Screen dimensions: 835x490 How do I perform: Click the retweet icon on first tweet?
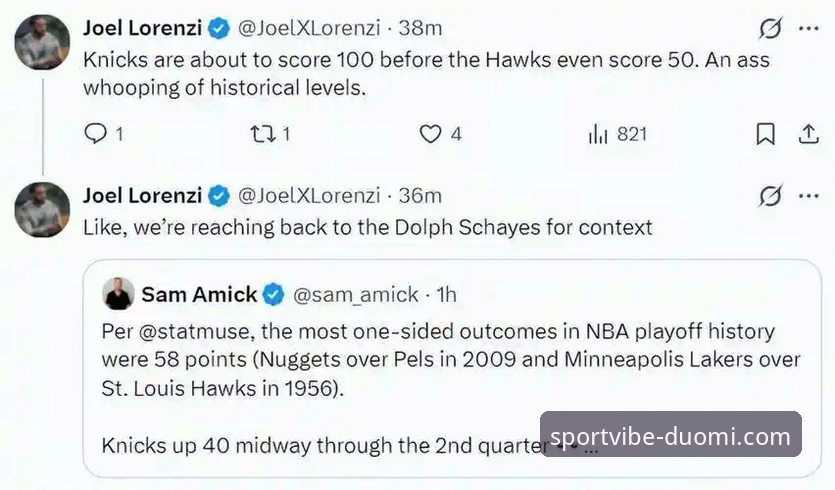point(264,134)
